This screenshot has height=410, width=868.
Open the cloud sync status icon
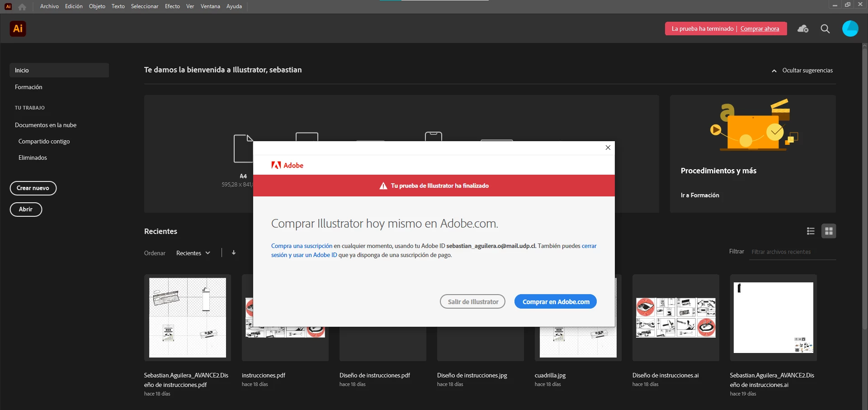[x=803, y=29]
